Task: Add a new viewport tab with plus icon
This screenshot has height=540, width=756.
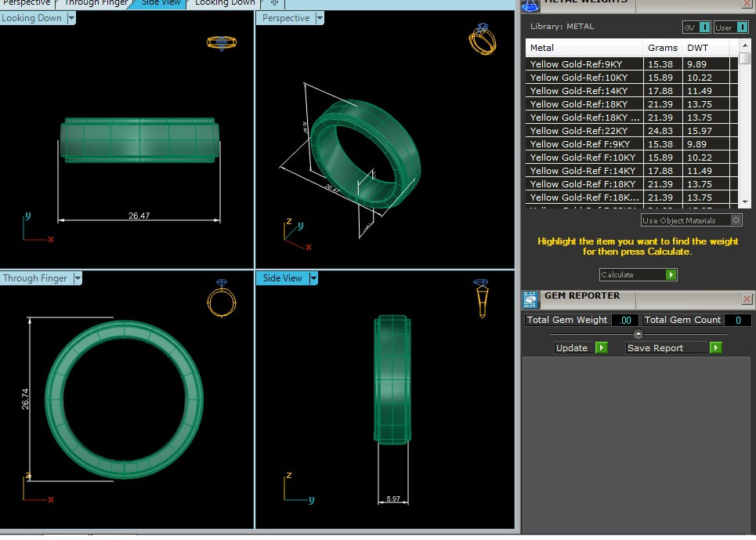Action: pyautogui.click(x=273, y=3)
